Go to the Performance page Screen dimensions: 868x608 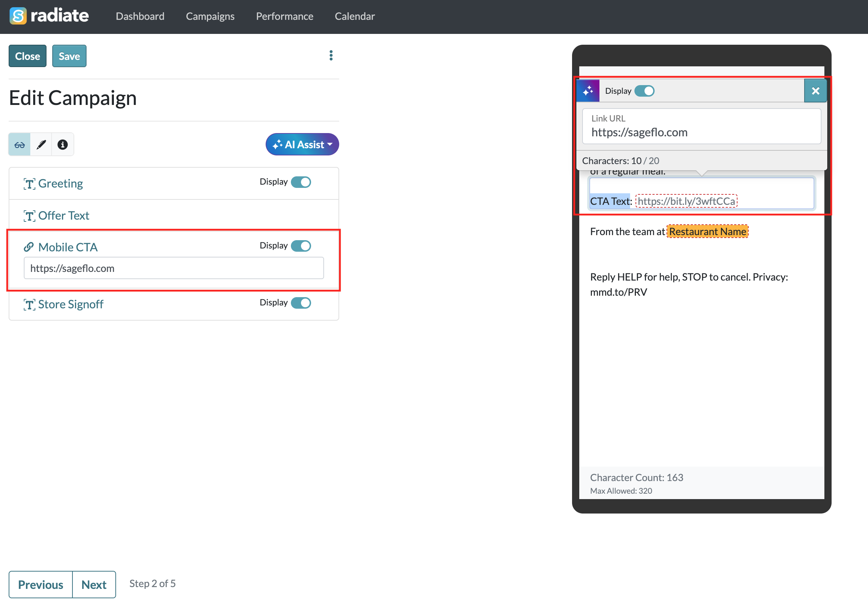click(284, 16)
